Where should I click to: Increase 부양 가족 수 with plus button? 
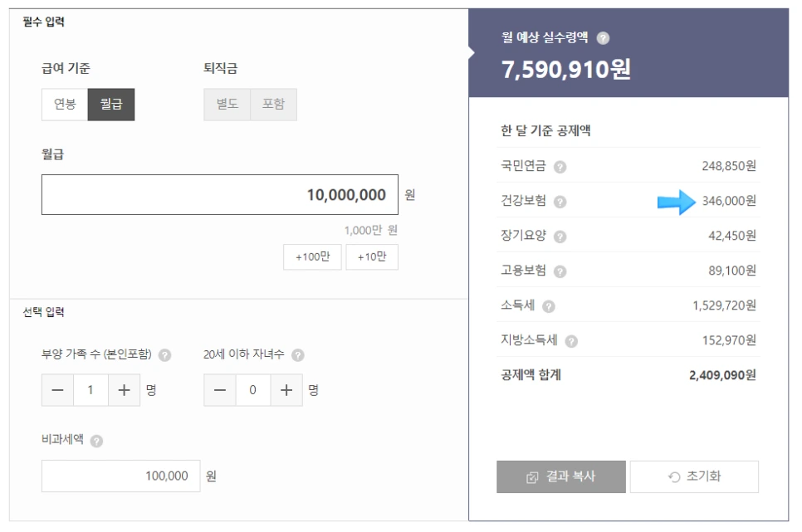pos(124,390)
